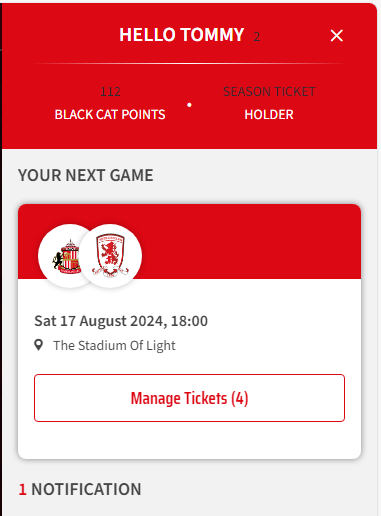Click the white divider line under the greeting
Image resolution: width=381 pixels, height=516 pixels.
tap(189, 63)
